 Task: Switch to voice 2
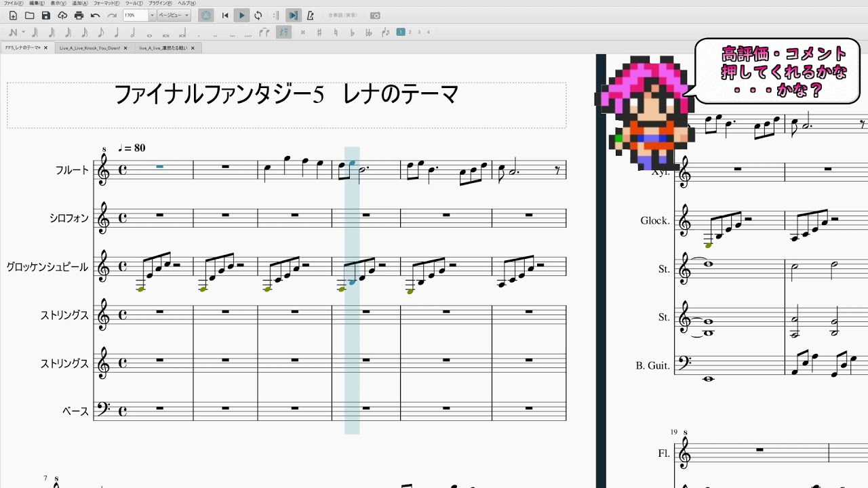pyautogui.click(x=410, y=32)
